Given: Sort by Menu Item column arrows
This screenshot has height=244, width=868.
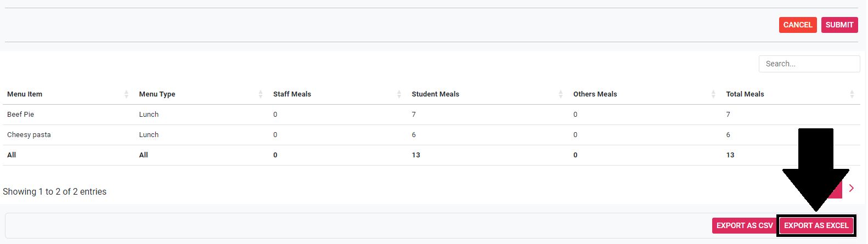Looking at the screenshot, I should (126, 94).
